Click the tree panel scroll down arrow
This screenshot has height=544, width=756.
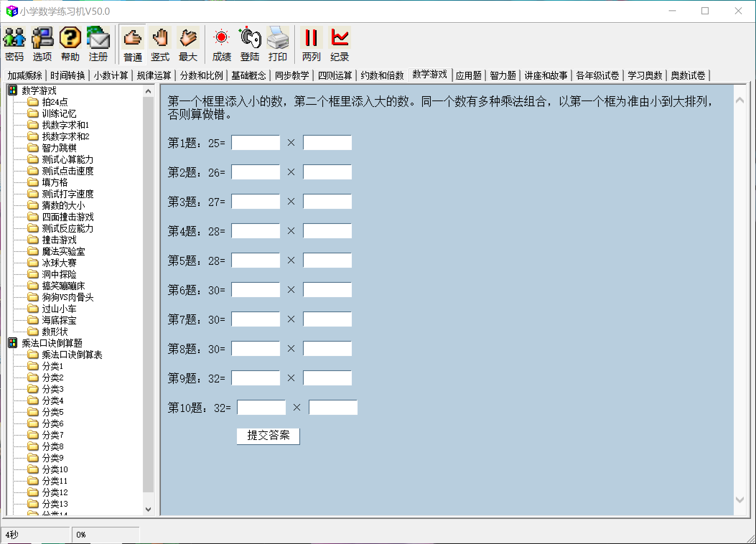148,509
